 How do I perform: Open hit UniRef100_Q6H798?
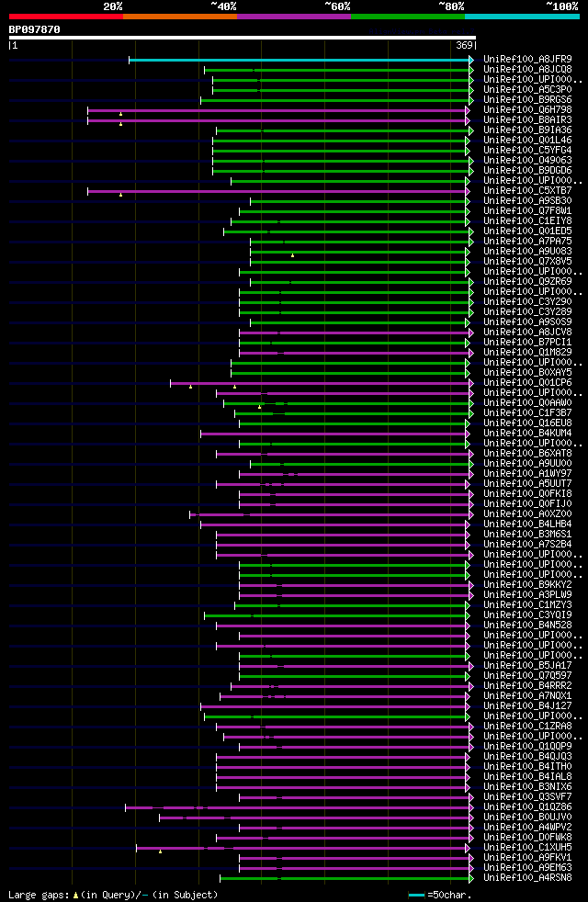point(527,110)
